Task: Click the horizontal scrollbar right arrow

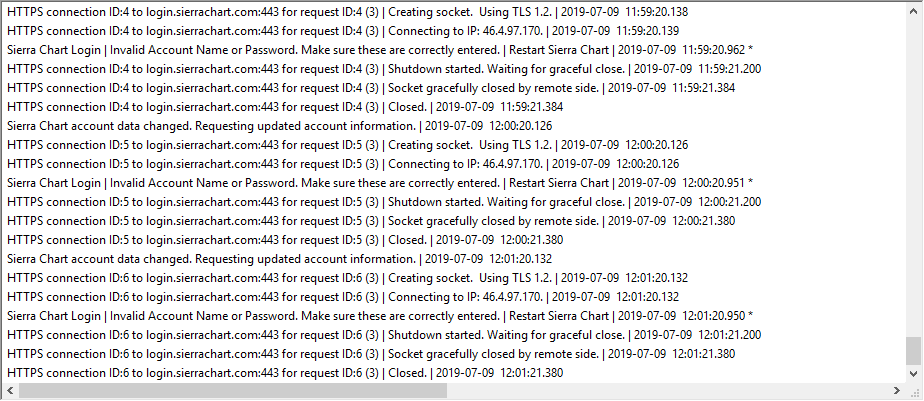Action: click(896, 391)
